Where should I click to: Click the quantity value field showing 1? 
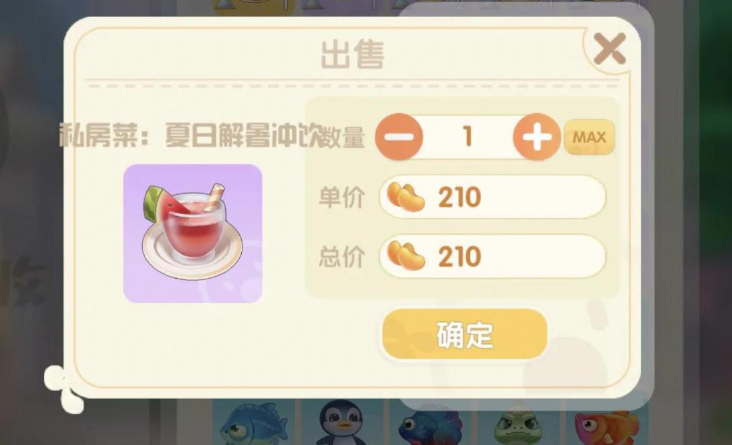[x=468, y=137]
